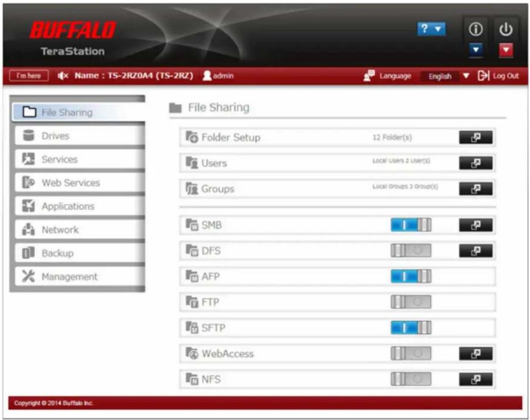This screenshot has width=530, height=420.
Task: Click the admin username text
Action: (x=223, y=76)
